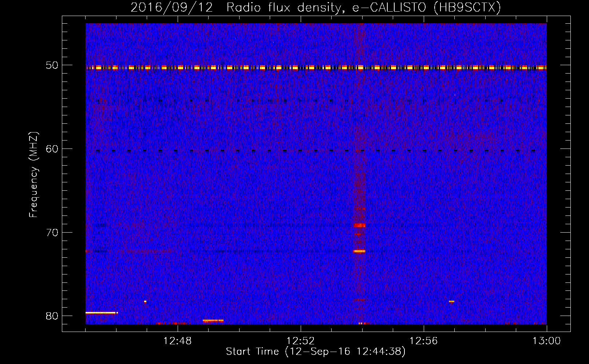Image resolution: width=589 pixels, height=364 pixels.
Task: Click the 70 frequency tick label
Action: click(52, 233)
